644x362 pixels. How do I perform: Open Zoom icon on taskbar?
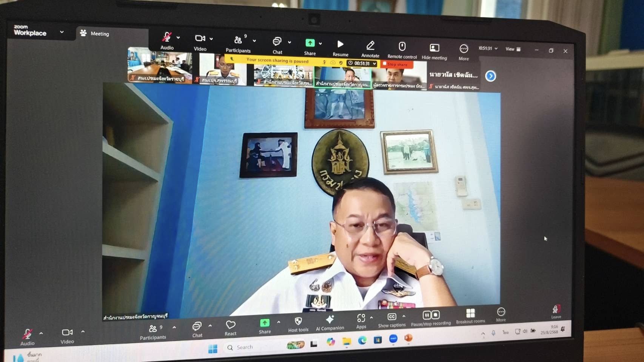tap(393, 339)
